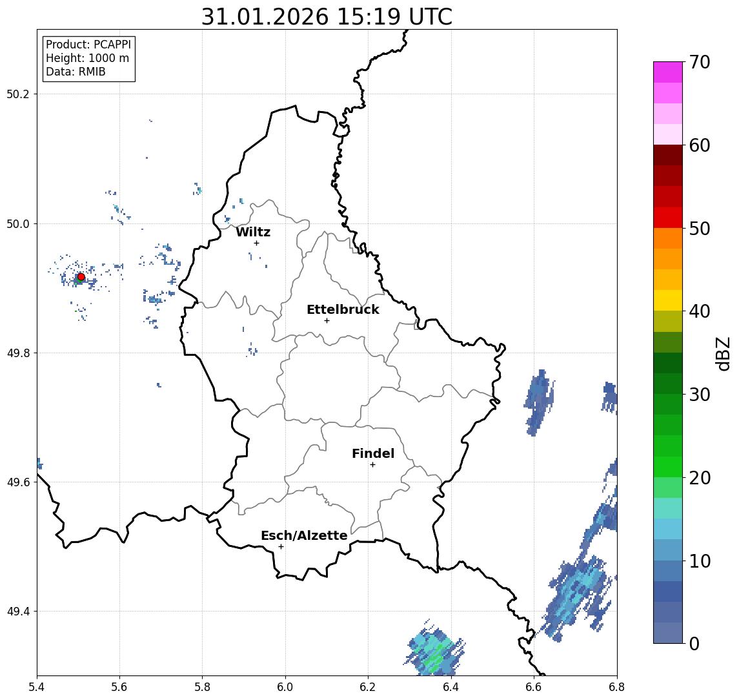Click colorbar tick label 10
The height and width of the screenshot is (700, 739).
[x=700, y=561]
